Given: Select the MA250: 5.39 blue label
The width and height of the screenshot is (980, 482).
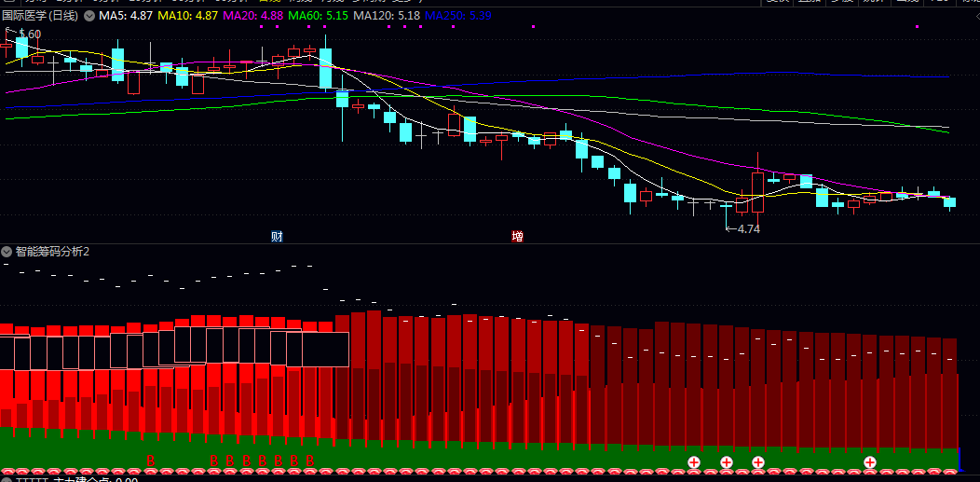Looking at the screenshot, I should point(457,16).
